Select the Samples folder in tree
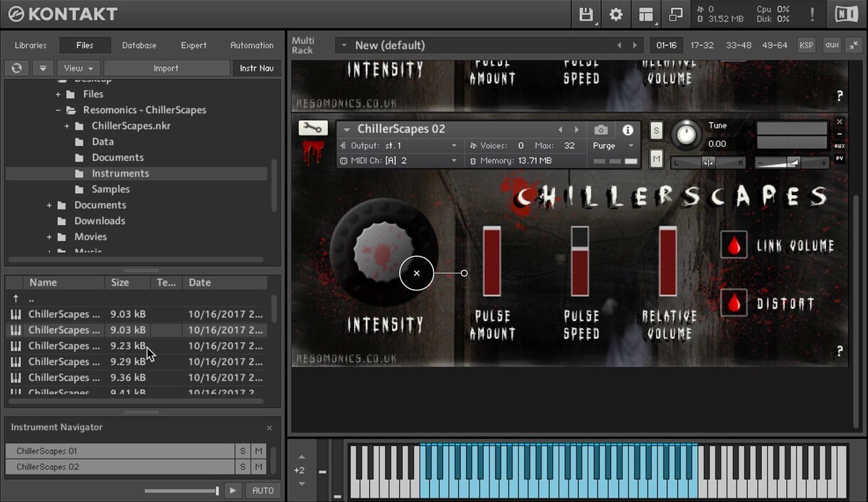The height and width of the screenshot is (502, 868). point(110,189)
